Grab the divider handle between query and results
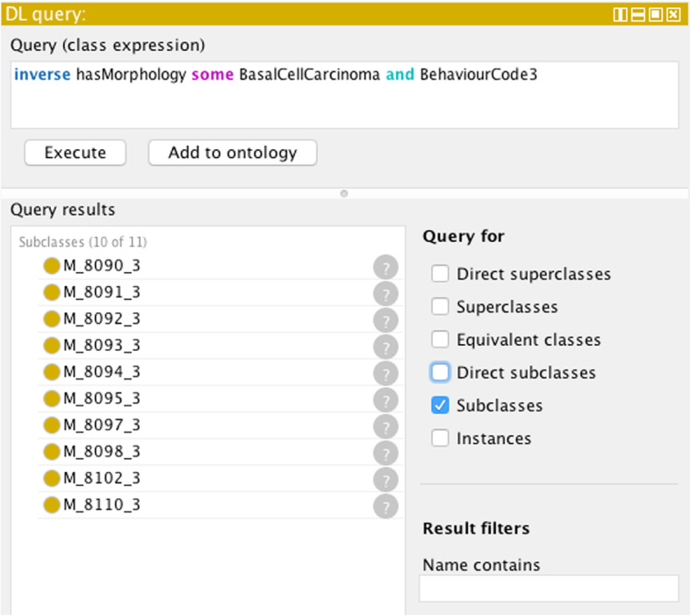The width and height of the screenshot is (691, 616). pyautogui.click(x=344, y=193)
